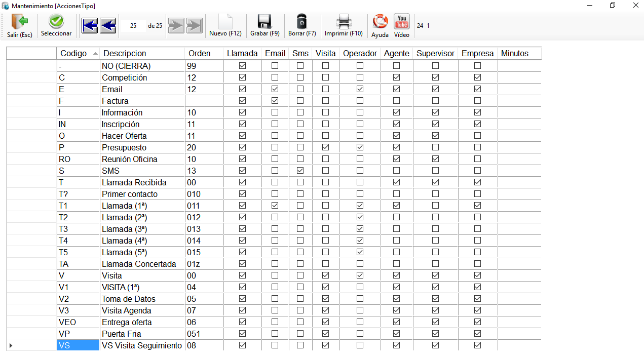Select the RO code cell

78,159
